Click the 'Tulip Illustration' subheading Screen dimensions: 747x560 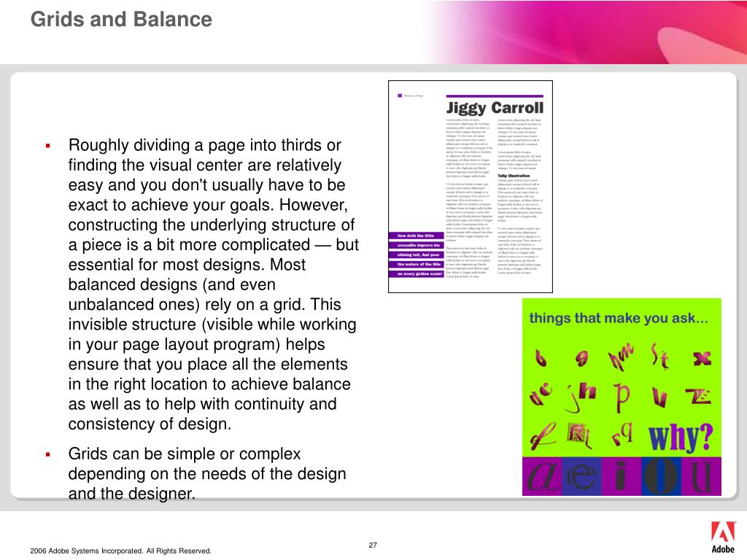(514, 176)
